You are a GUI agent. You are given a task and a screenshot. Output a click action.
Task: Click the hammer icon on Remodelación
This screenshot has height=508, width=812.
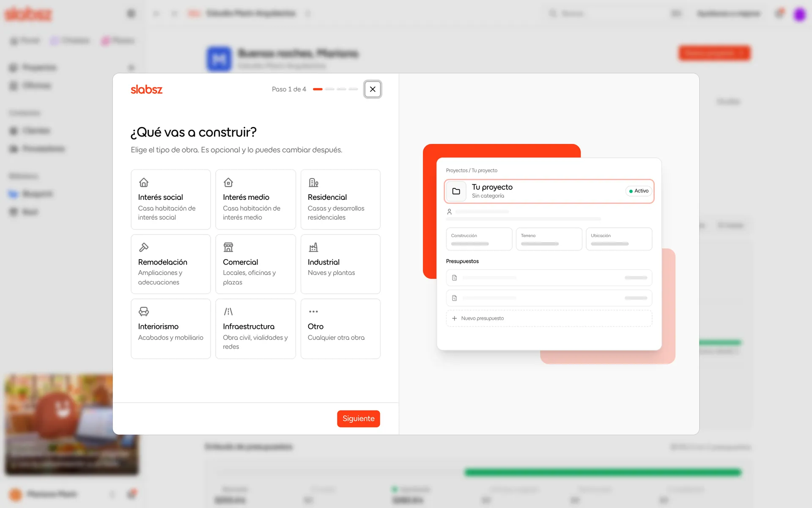tap(144, 247)
